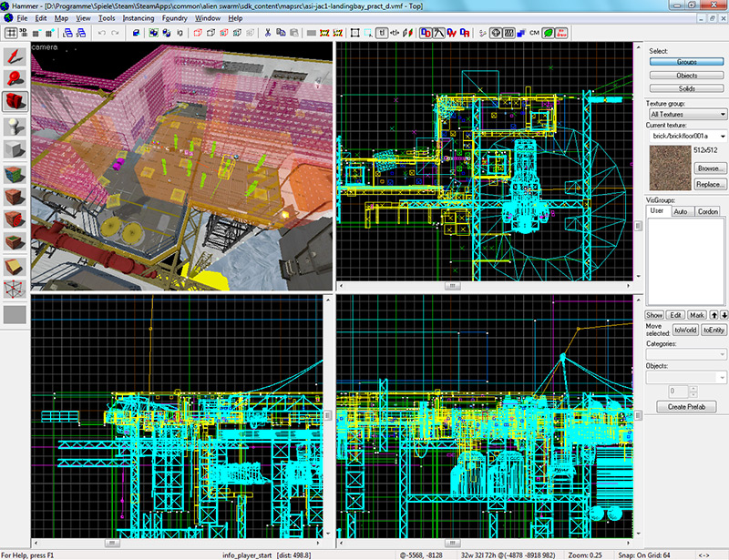The width and height of the screenshot is (729, 560).
Task: Copy selection toolbar icon
Action: point(281,33)
